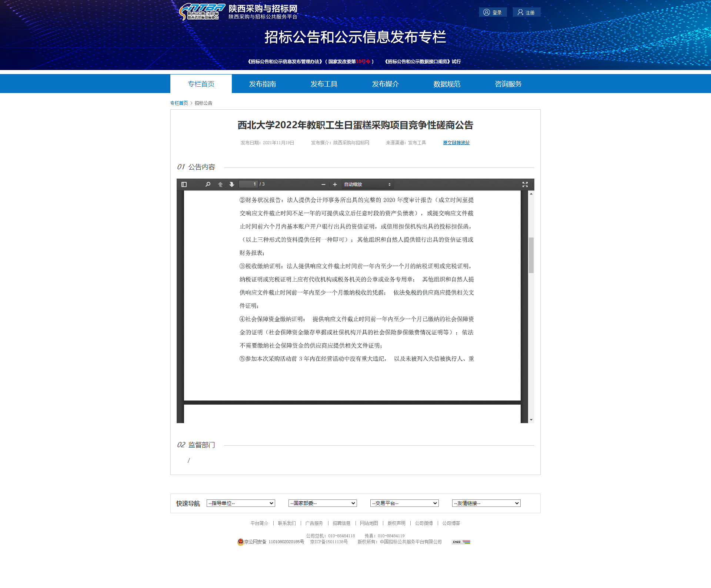Image resolution: width=711 pixels, height=588 pixels.
Task: Switch to the 数据规范 tab
Action: pyautogui.click(x=447, y=84)
